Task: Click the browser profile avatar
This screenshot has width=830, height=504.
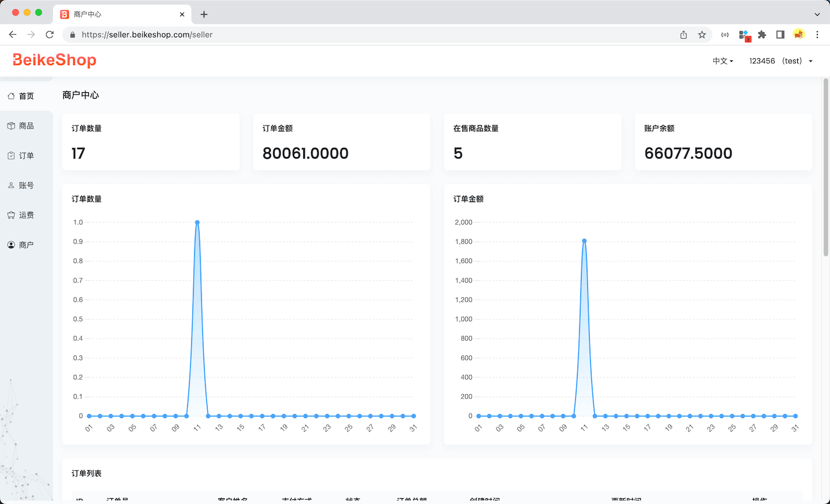Action: [799, 35]
